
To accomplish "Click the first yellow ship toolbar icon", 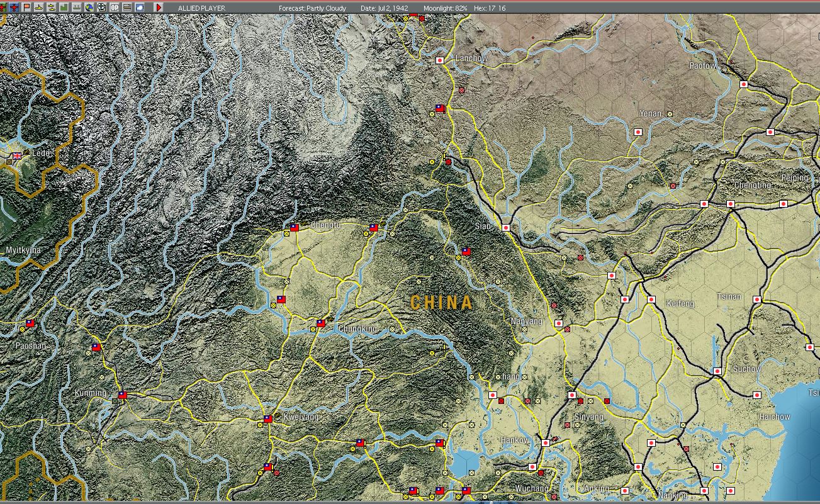I will pos(39,8).
